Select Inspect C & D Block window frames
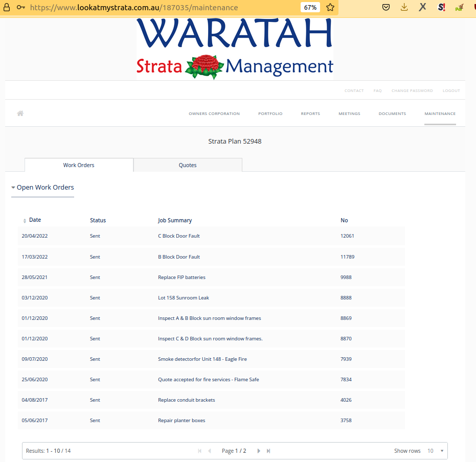This screenshot has height=462, width=476. [x=210, y=338]
